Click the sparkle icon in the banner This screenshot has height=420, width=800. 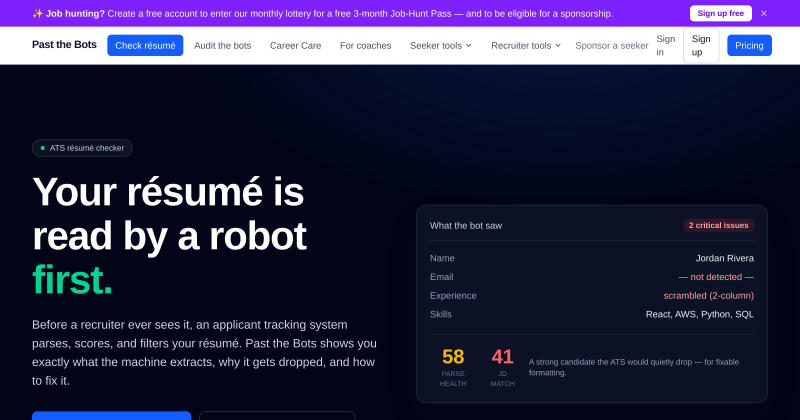(x=38, y=14)
